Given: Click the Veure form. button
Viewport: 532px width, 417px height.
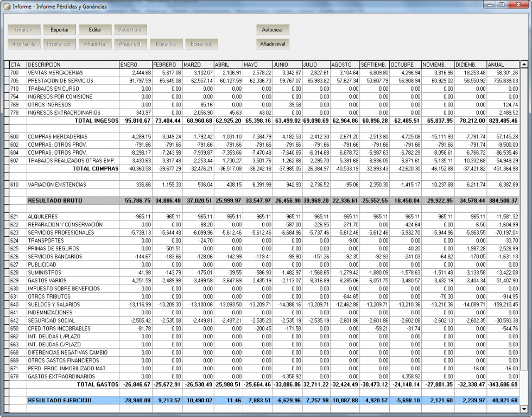Looking at the screenshot, I should pyautogui.click(x=130, y=29).
